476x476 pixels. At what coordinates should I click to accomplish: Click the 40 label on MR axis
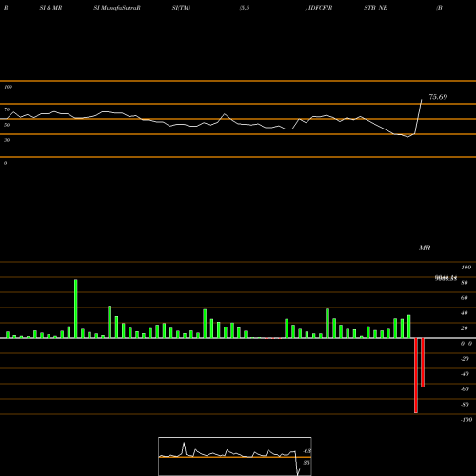coord(465,313)
